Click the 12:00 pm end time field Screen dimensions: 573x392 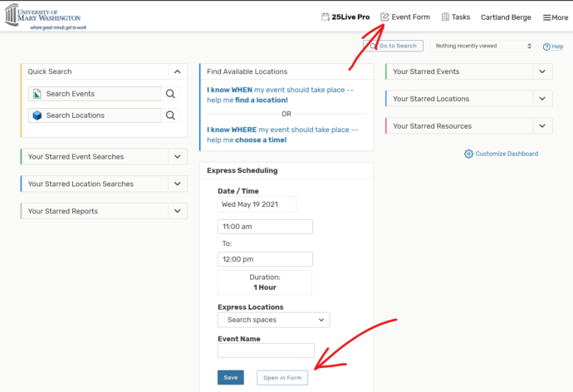(265, 259)
